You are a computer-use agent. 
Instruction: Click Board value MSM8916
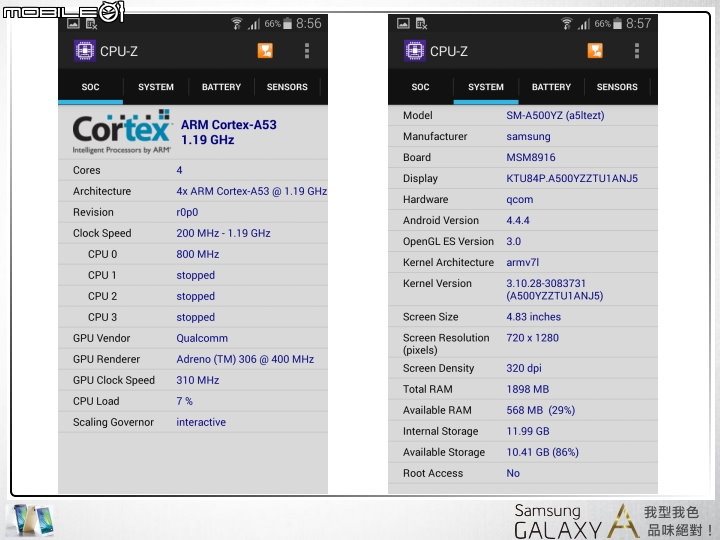tap(531, 158)
